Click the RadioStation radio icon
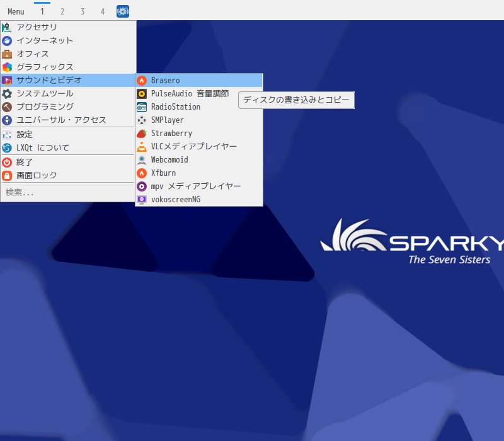The image size is (504, 441). click(x=142, y=106)
